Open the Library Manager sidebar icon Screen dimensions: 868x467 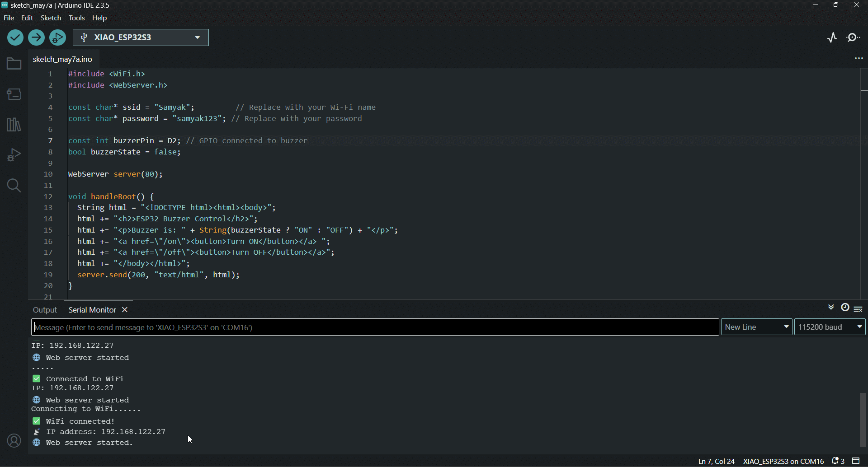click(14, 125)
